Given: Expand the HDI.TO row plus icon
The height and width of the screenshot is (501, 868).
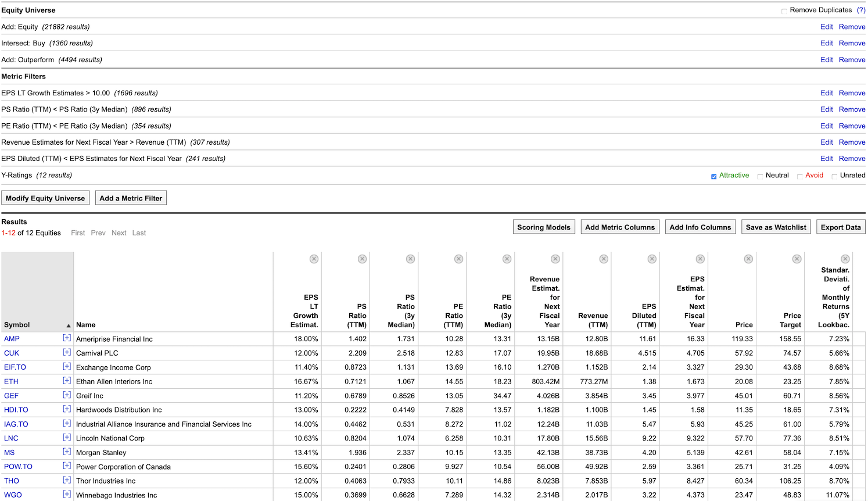Looking at the screenshot, I should (x=67, y=409).
